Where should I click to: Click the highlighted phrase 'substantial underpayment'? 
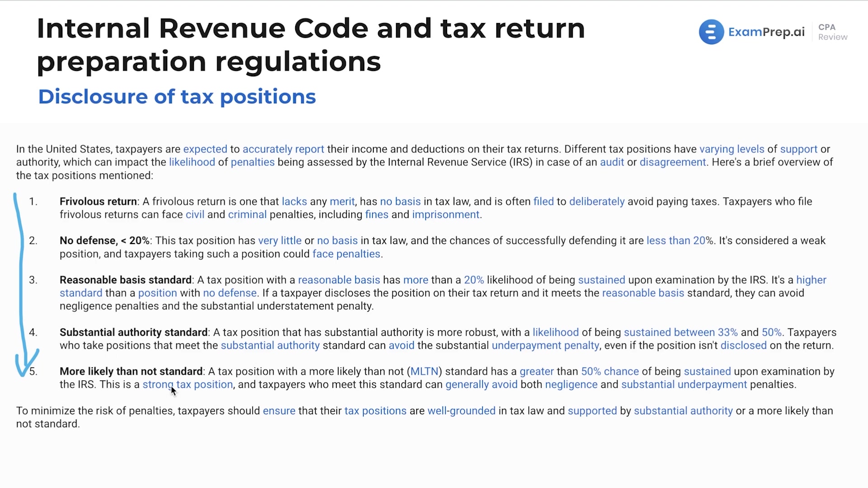(x=684, y=385)
